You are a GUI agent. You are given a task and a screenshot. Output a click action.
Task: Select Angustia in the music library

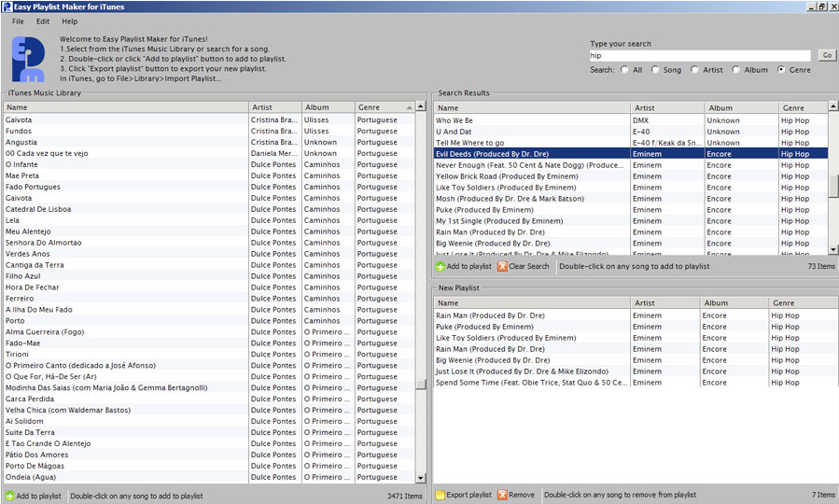point(209,142)
